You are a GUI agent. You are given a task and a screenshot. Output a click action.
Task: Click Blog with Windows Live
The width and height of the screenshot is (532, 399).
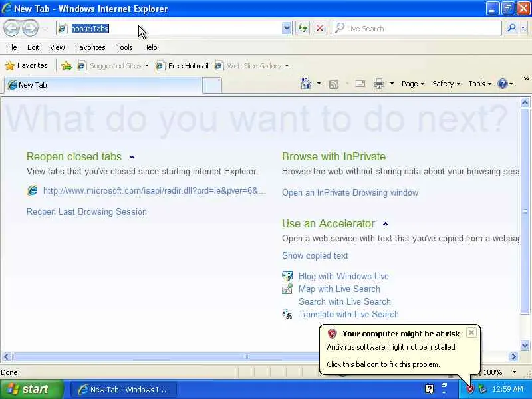(344, 276)
